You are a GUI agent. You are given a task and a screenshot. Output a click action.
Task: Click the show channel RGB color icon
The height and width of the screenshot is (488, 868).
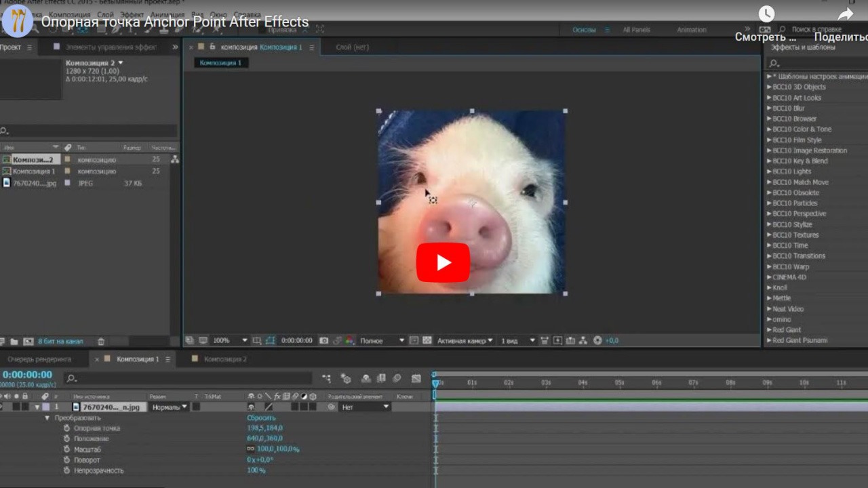(x=350, y=340)
